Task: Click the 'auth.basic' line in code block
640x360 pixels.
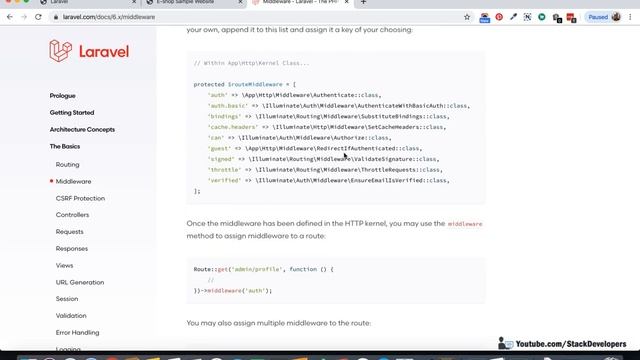Action: (x=339, y=106)
